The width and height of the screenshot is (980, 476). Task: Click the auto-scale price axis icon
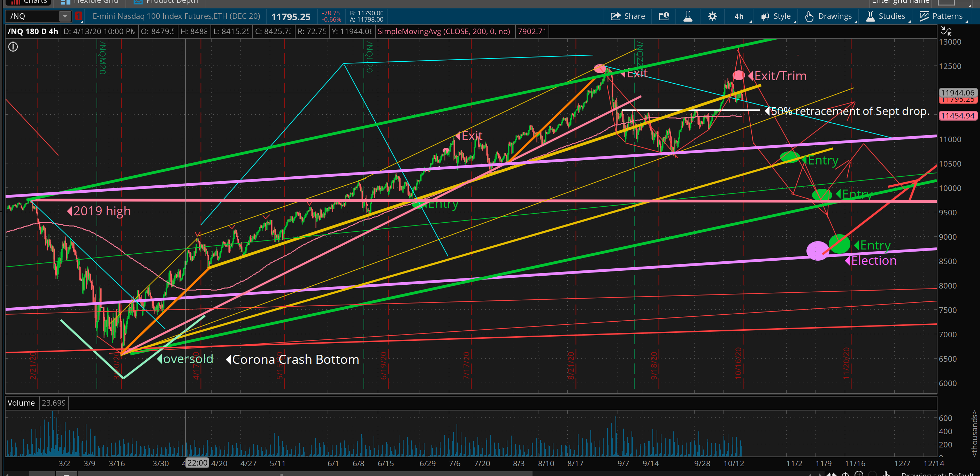click(946, 31)
